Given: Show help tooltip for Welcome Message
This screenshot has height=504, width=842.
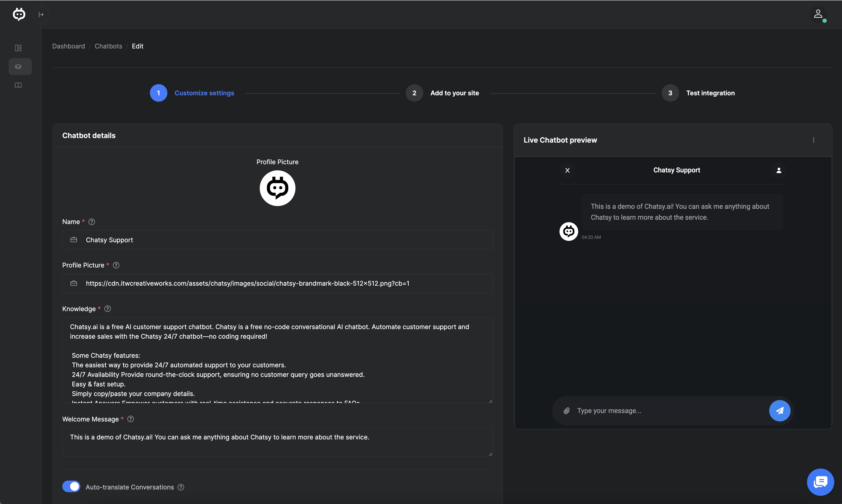Looking at the screenshot, I should point(130,419).
